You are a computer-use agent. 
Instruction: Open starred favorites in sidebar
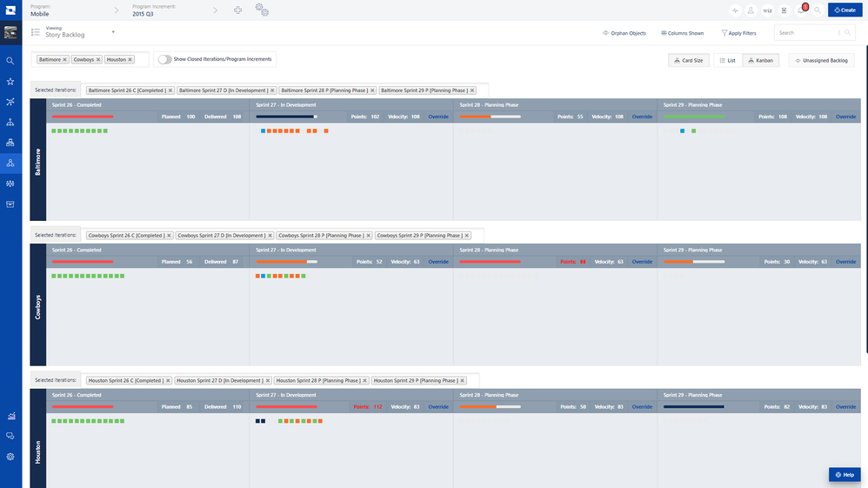10,82
